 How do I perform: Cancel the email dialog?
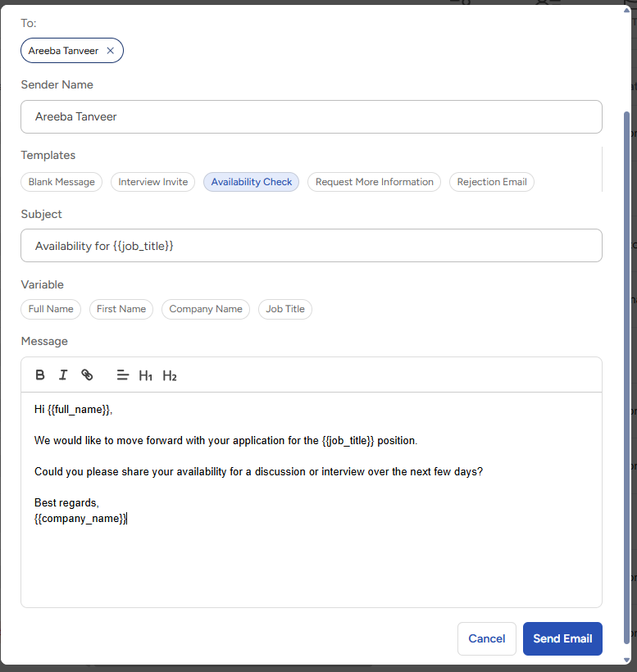[x=486, y=638]
